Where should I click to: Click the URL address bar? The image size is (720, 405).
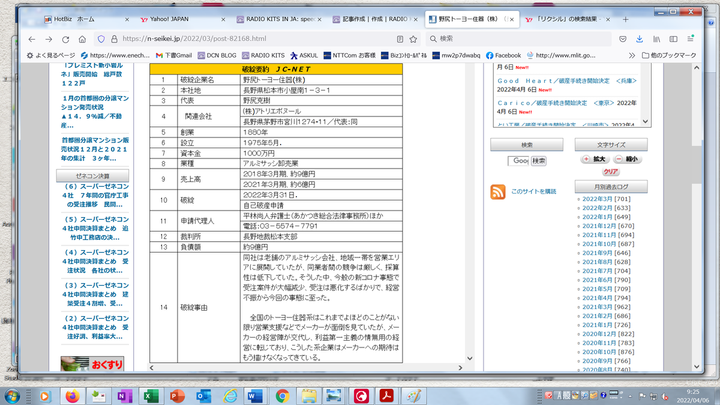pos(250,38)
